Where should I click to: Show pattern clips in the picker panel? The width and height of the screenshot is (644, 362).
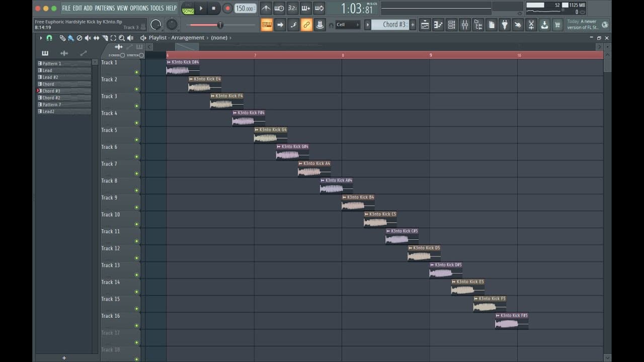click(x=45, y=53)
